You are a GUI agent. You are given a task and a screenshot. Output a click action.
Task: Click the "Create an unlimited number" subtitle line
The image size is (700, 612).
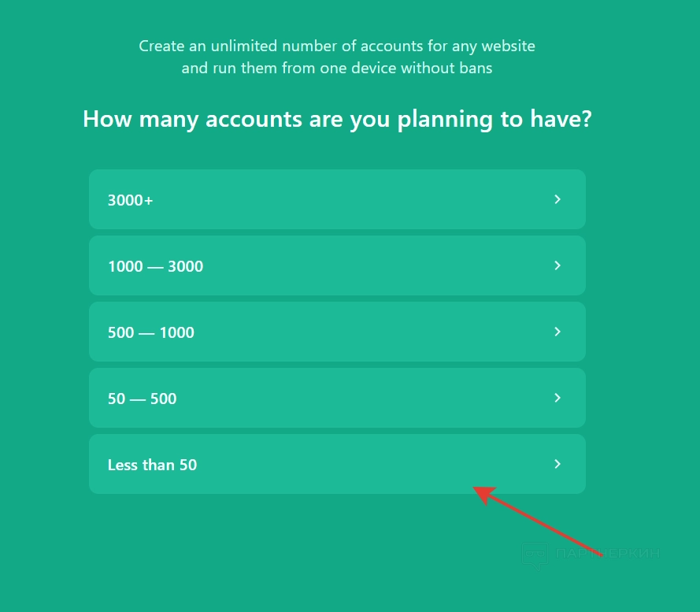[x=337, y=46]
